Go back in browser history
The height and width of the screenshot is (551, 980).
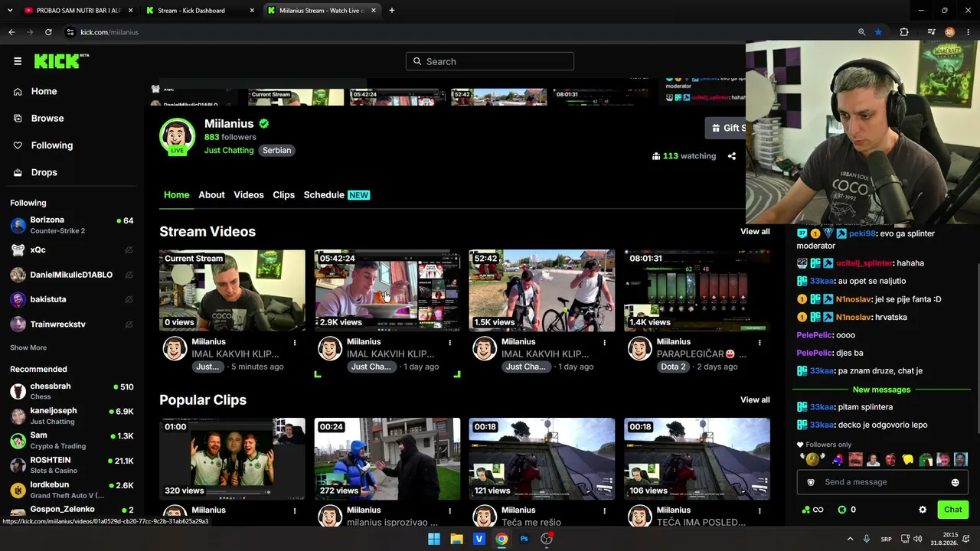[x=11, y=32]
